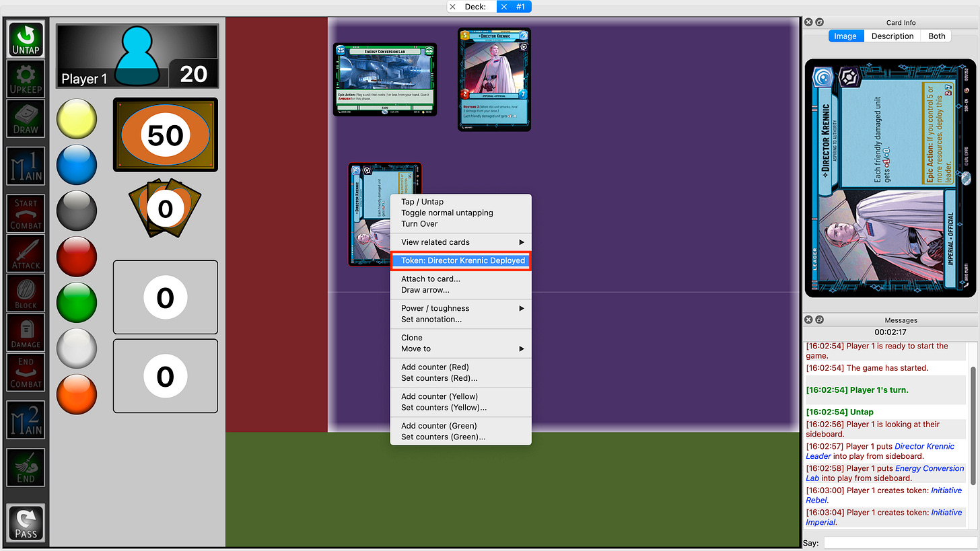Click the green counter orb

(77, 302)
